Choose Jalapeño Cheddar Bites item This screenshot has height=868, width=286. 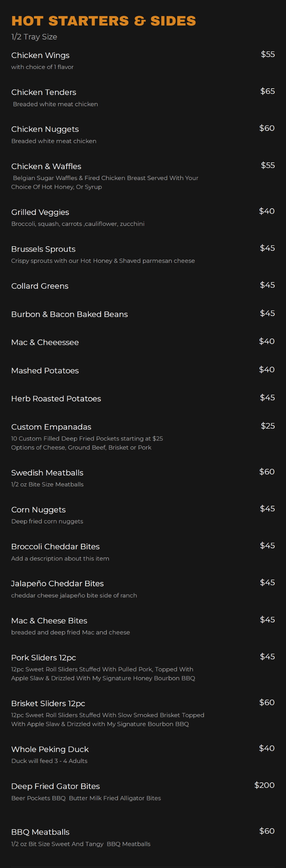point(57,583)
